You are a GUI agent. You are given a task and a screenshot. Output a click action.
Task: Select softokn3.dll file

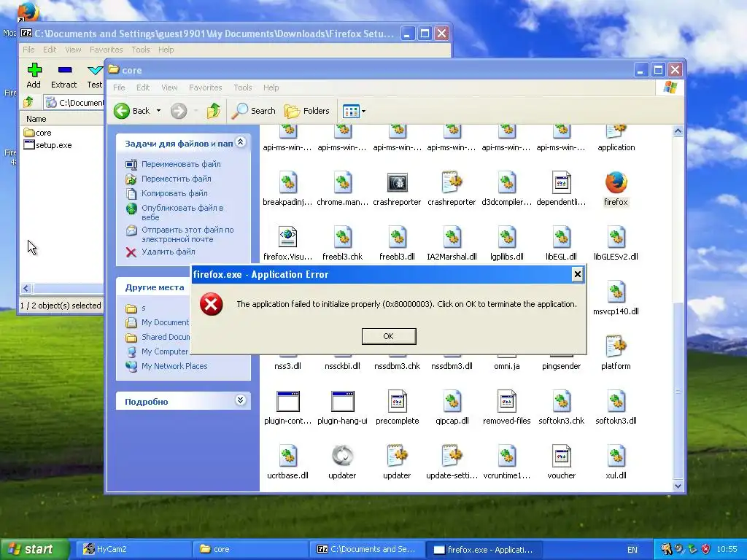click(x=616, y=408)
